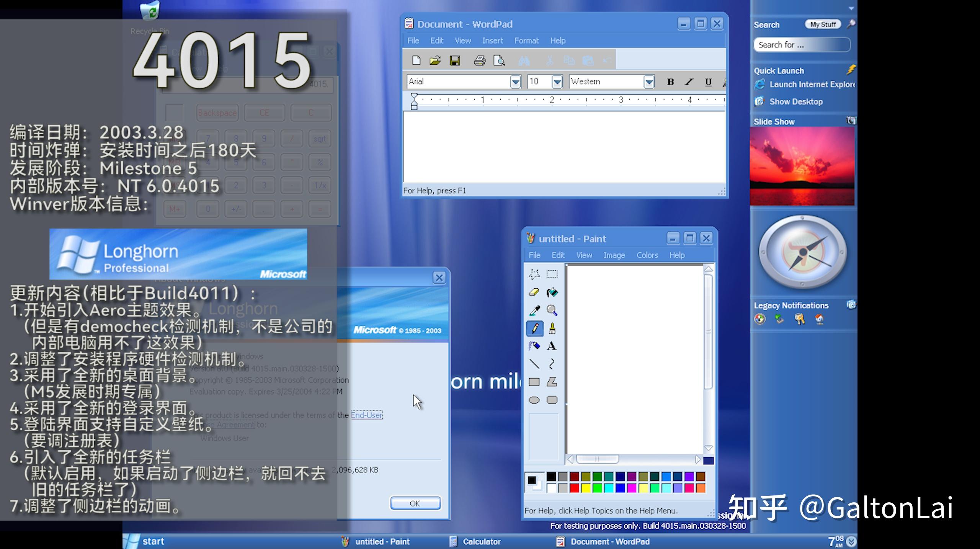
Task: Click the Open folder icon in WordPad
Action: 435,60
